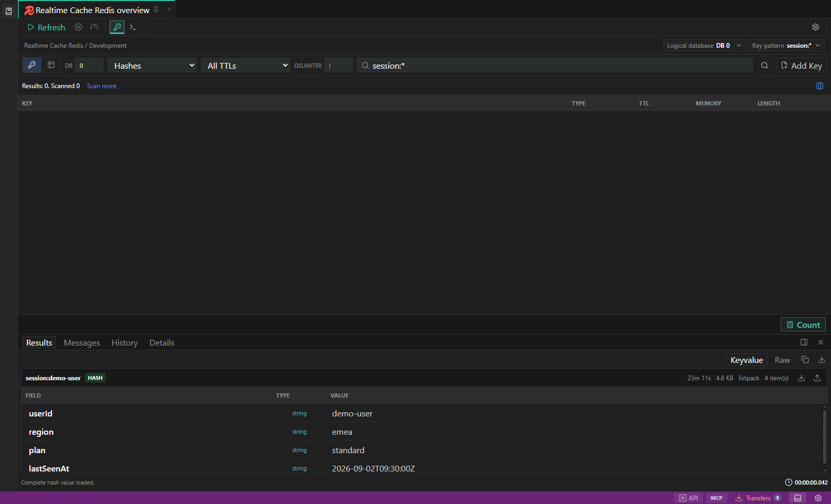Screen dimensions: 831x504
Task: Open Transfers in the status bar
Action: pos(758,498)
